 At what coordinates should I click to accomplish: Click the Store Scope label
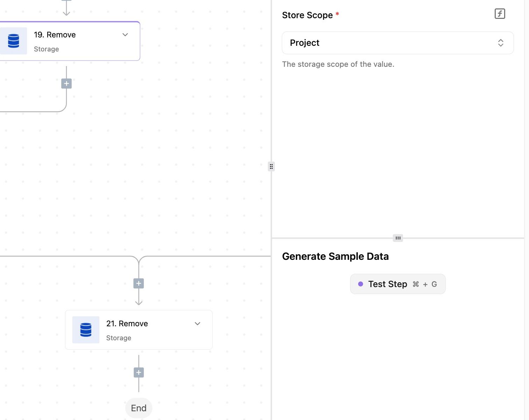[307, 15]
